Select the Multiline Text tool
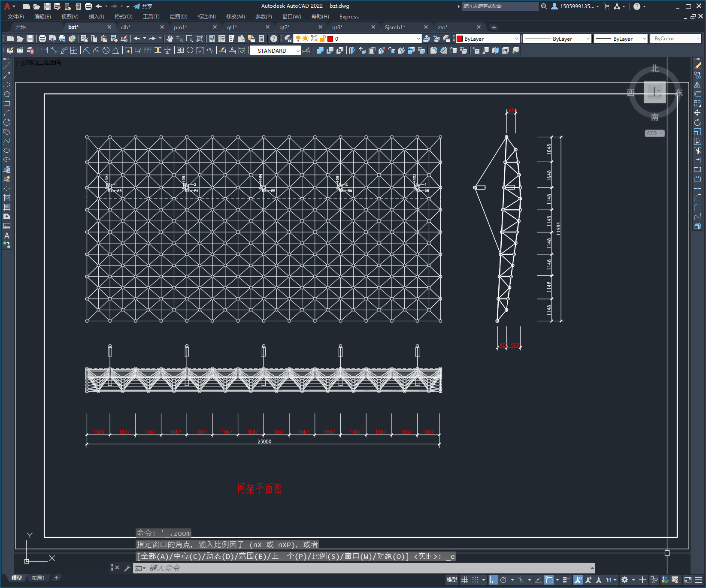The height and width of the screenshot is (588, 706). [x=7, y=235]
